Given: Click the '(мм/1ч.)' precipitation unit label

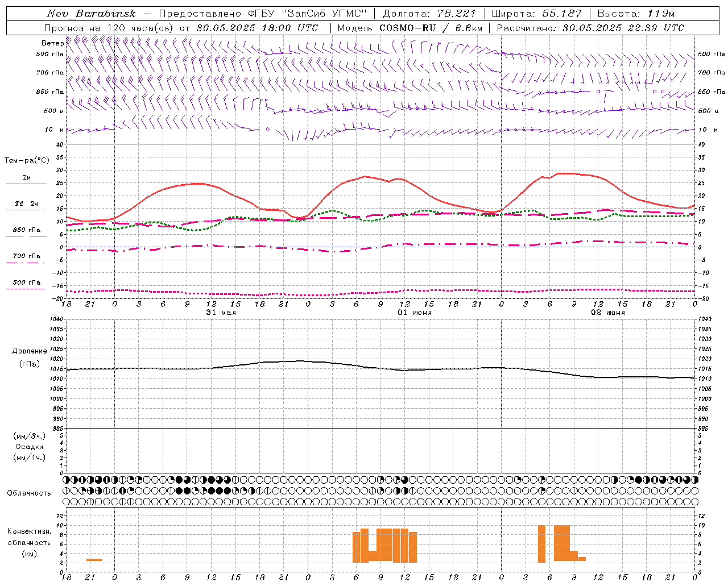Looking at the screenshot, I should (x=30, y=458).
